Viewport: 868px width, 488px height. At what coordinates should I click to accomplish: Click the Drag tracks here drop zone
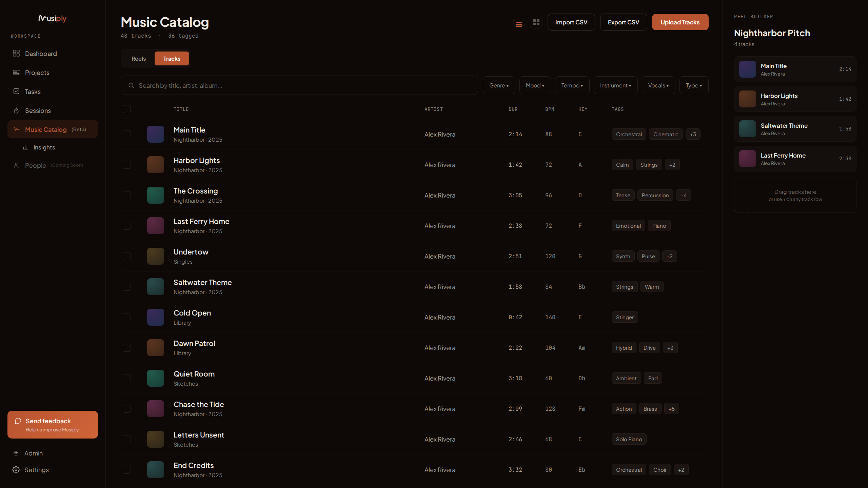click(795, 195)
